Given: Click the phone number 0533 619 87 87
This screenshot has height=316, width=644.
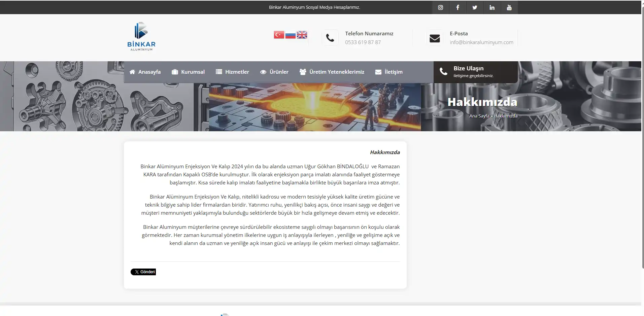Looking at the screenshot, I should [x=363, y=42].
